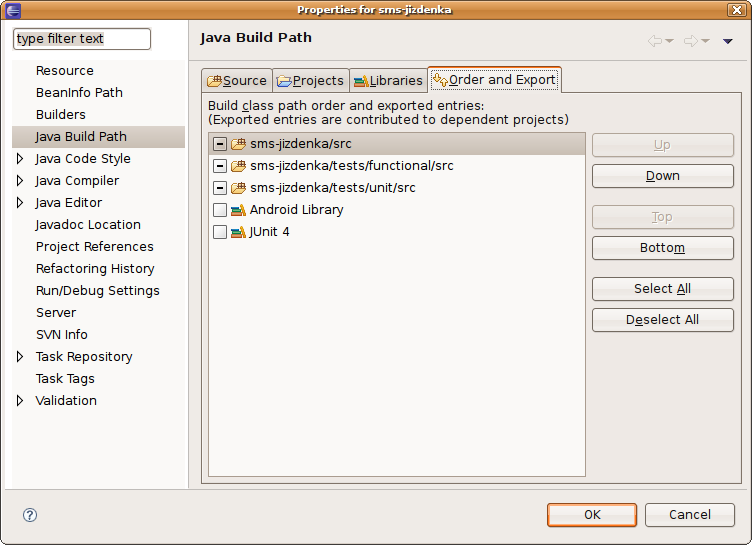
Task: Expand the Java Code Style node
Action: (x=20, y=158)
